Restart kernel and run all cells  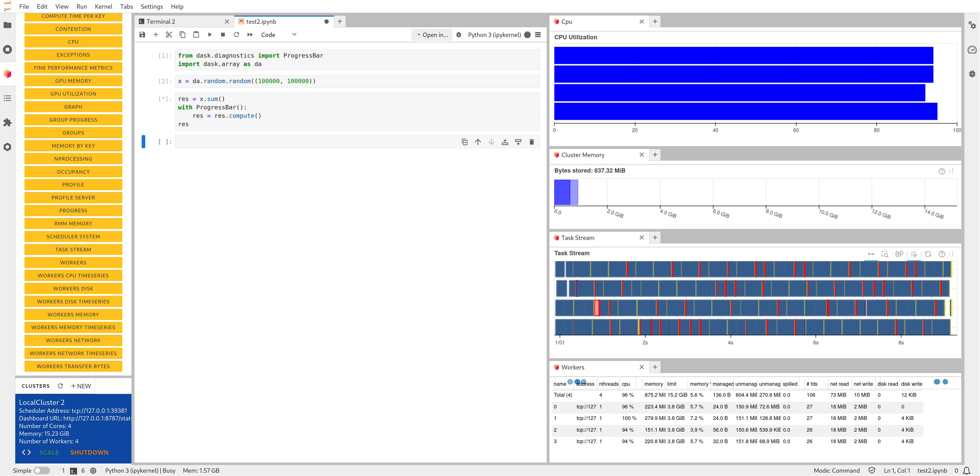250,35
